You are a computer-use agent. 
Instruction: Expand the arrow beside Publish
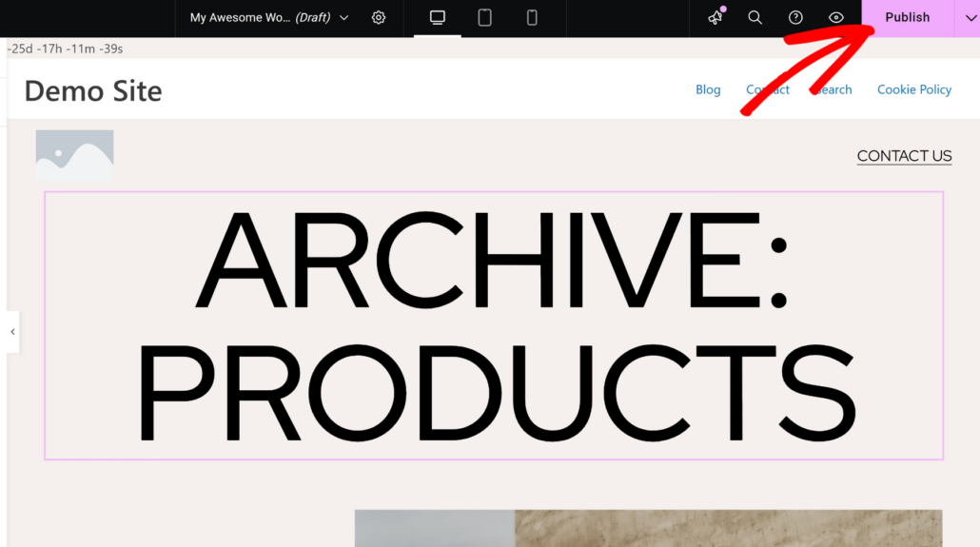point(968,18)
